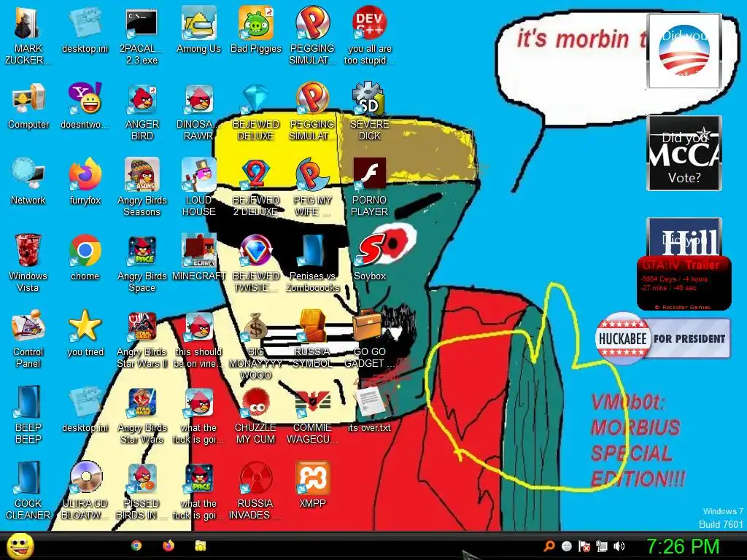Open the taskbar file explorer folder
This screenshot has width=747, height=560.
click(201, 545)
